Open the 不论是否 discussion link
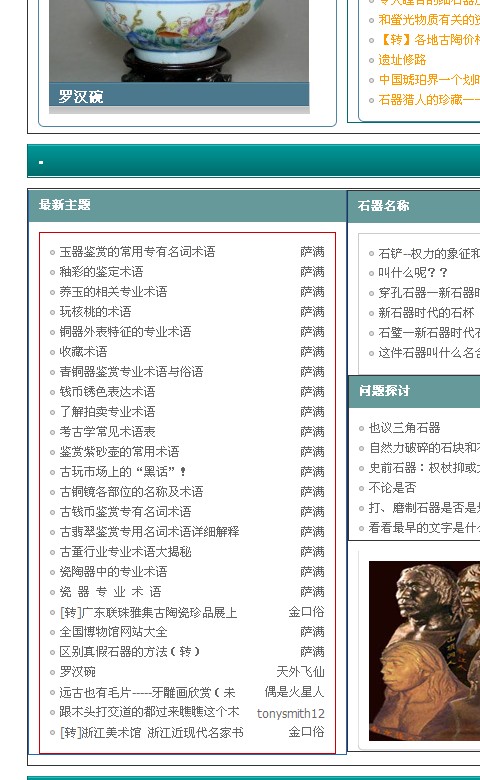480x780 pixels. (392, 488)
